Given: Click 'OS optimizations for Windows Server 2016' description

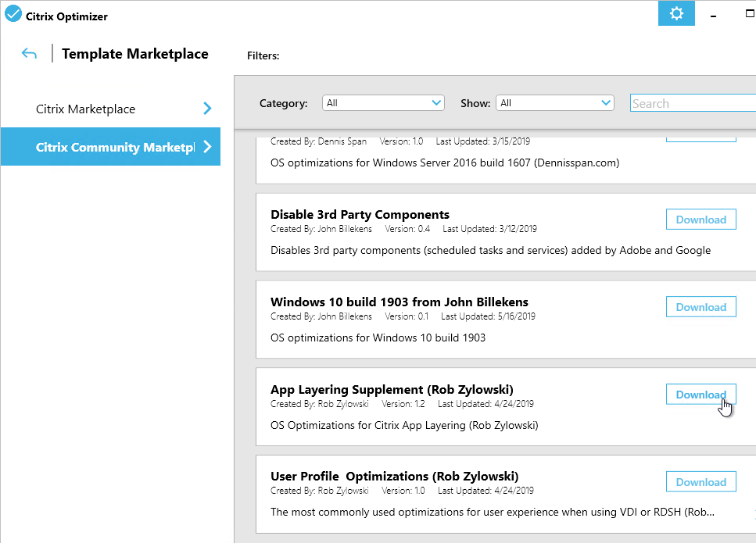Looking at the screenshot, I should coord(445,163).
